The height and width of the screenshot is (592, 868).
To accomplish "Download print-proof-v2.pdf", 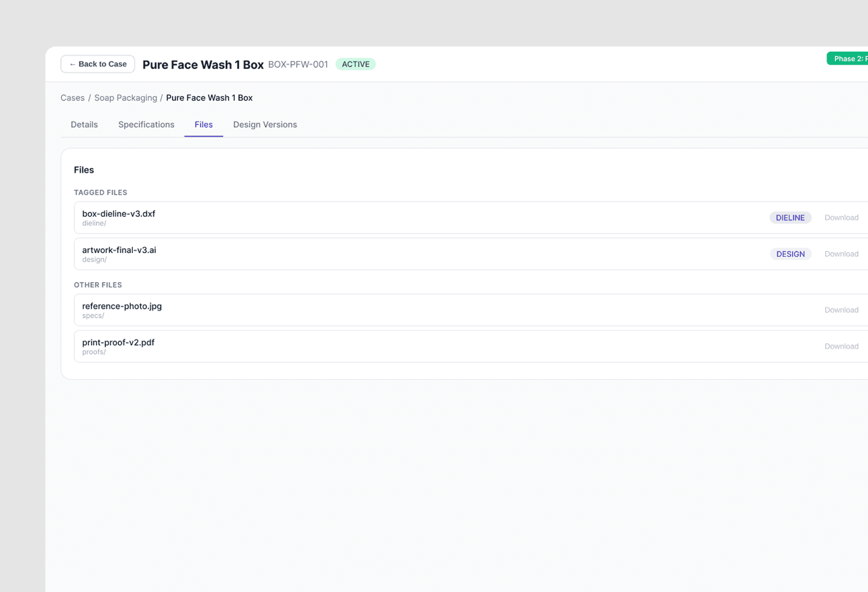I will pos(841,346).
